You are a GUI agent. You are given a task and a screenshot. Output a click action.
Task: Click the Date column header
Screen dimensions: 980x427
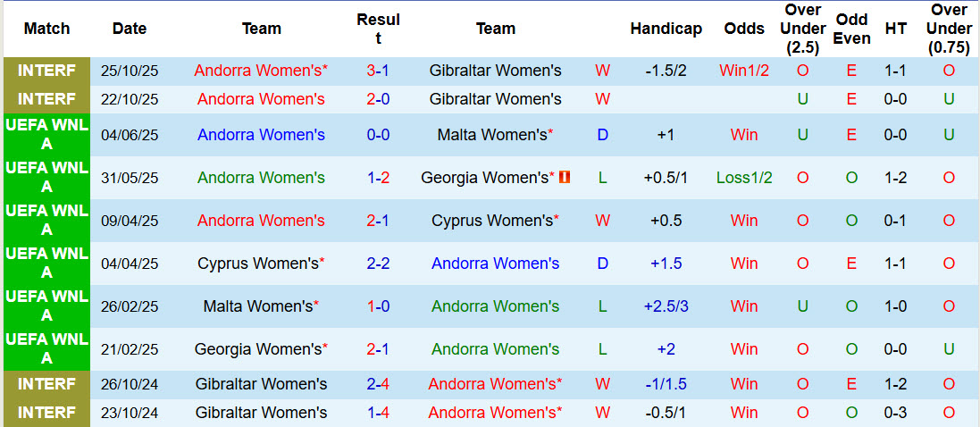130,29
